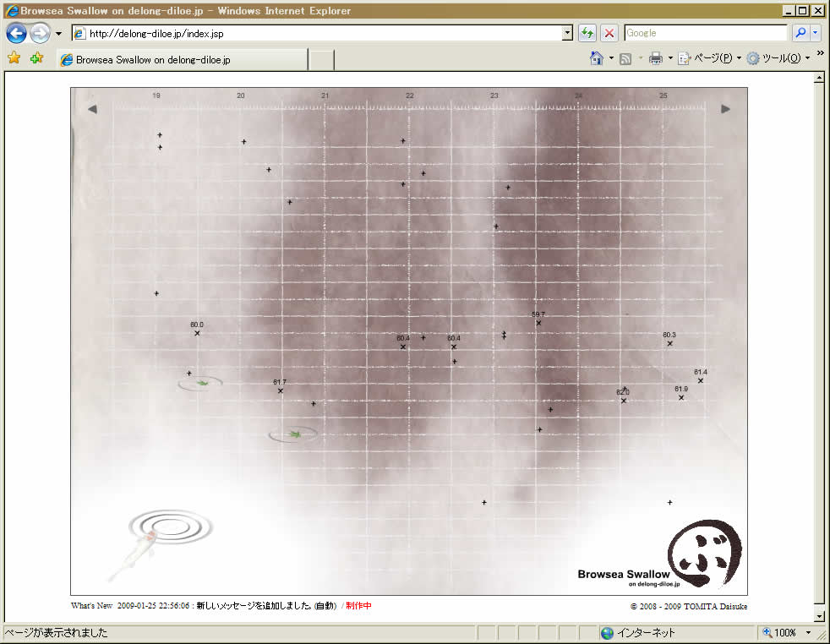Screen dimensions: 830x644
Task: Click the Print icon in command bar
Action: (656, 59)
